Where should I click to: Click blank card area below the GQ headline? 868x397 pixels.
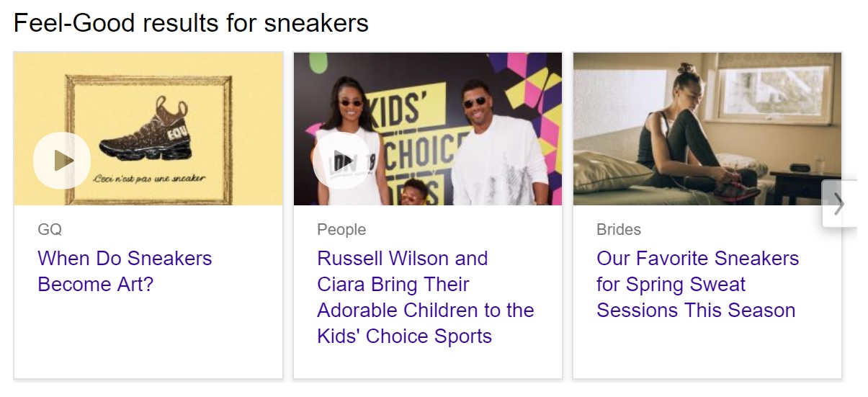(x=148, y=335)
